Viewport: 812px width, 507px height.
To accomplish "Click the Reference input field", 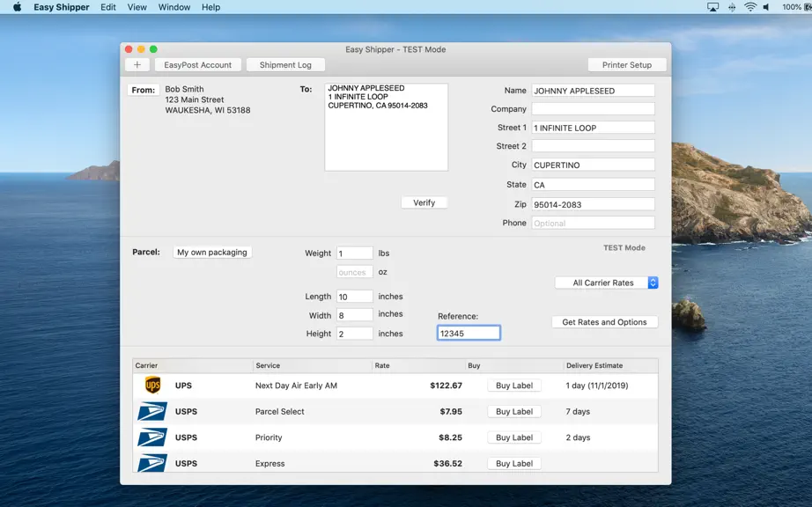I will 469,334.
